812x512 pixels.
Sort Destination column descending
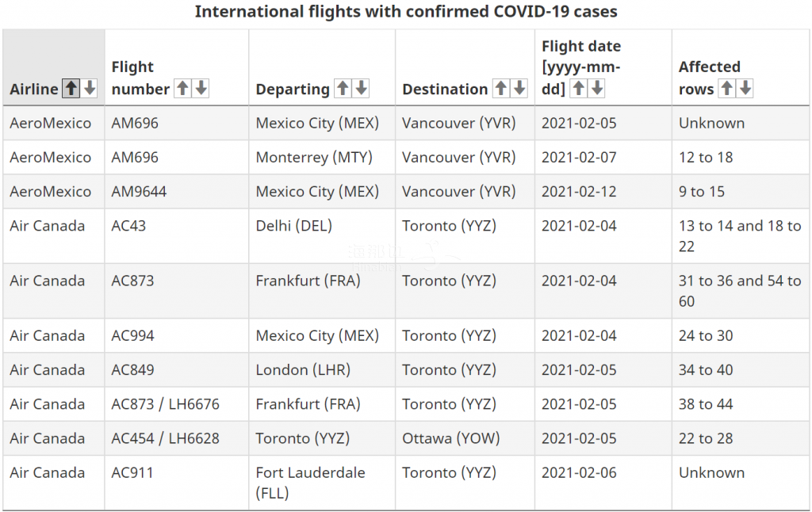519,89
